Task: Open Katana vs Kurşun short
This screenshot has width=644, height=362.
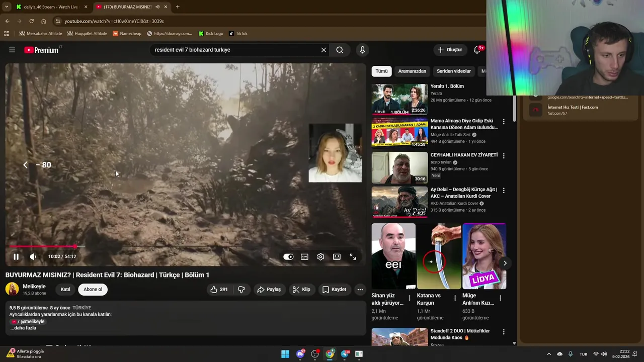Action: click(439, 256)
